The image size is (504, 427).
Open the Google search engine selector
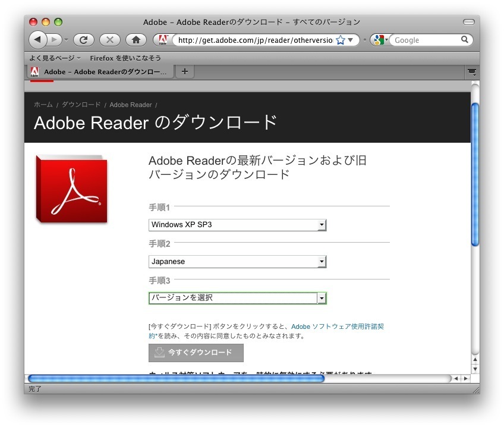pos(381,40)
